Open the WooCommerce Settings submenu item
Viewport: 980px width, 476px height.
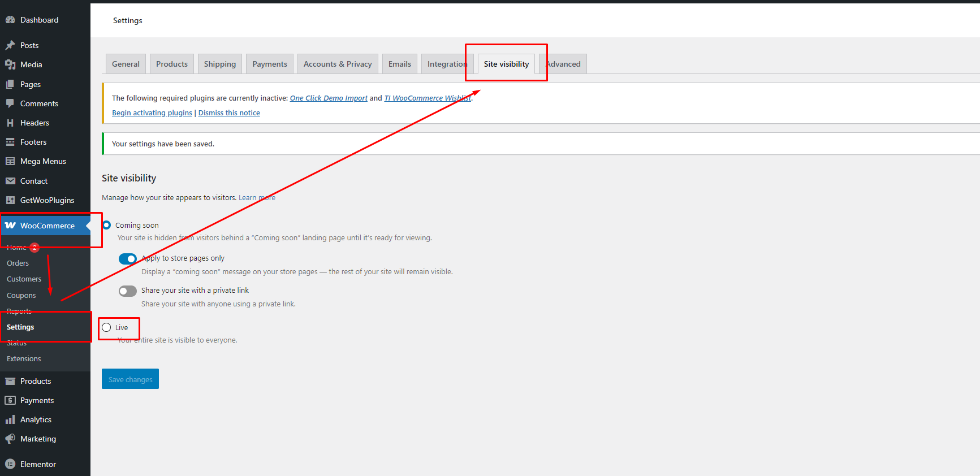pos(20,327)
